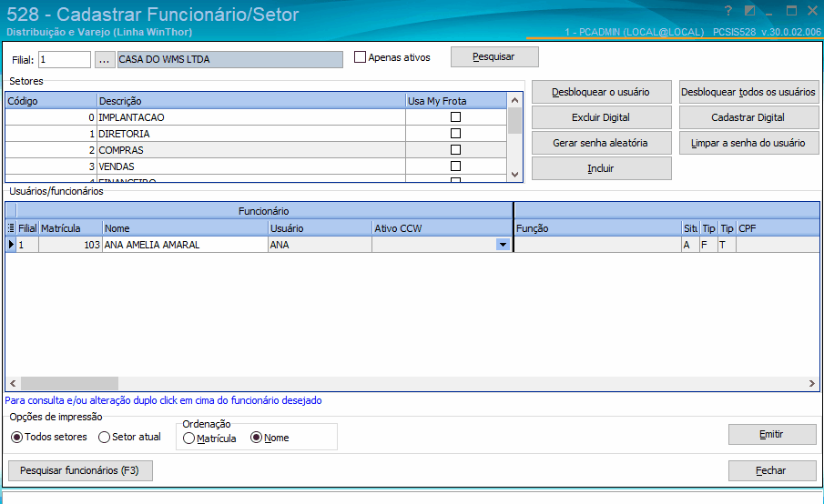The width and height of the screenshot is (824, 504).
Task: Choose Matrícula ordering radio button
Action: pos(188,438)
